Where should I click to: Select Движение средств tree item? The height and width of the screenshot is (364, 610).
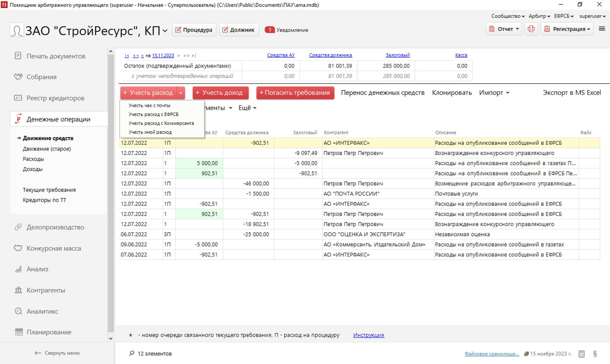click(48, 138)
